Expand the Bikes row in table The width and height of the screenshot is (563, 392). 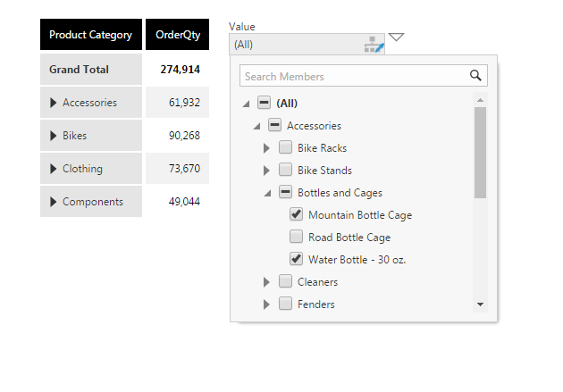(53, 136)
